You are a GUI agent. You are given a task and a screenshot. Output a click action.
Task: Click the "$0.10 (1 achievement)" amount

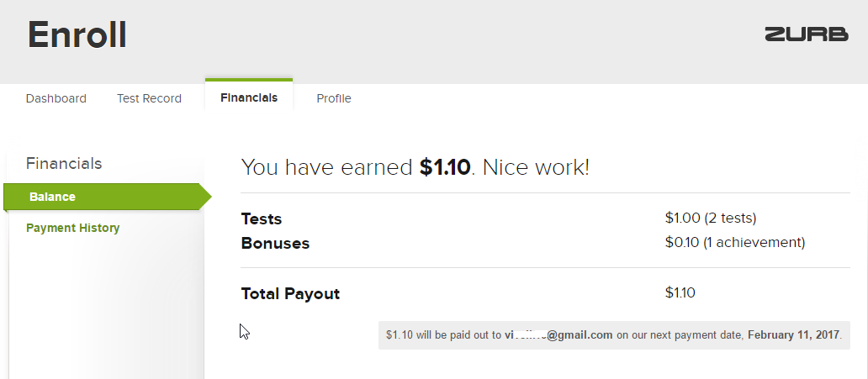coord(735,243)
